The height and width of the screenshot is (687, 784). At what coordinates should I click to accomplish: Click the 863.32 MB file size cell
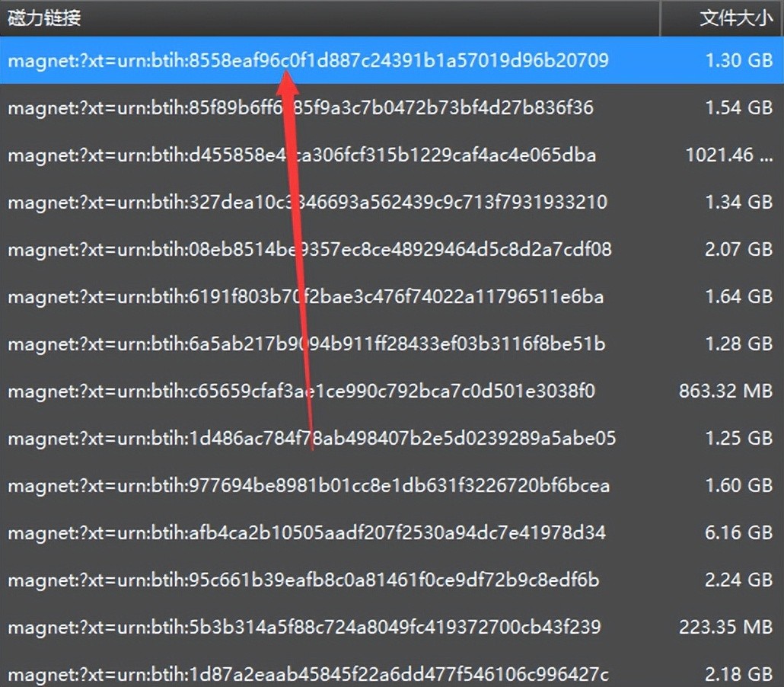click(725, 391)
